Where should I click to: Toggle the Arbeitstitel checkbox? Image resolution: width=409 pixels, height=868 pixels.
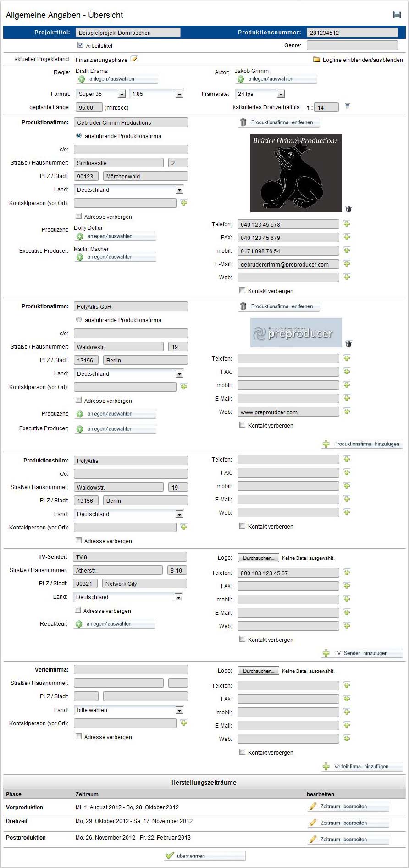[80, 45]
